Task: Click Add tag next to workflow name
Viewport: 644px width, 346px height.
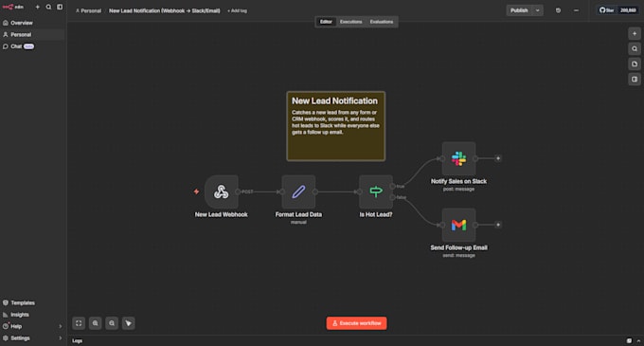Action: click(x=238, y=10)
